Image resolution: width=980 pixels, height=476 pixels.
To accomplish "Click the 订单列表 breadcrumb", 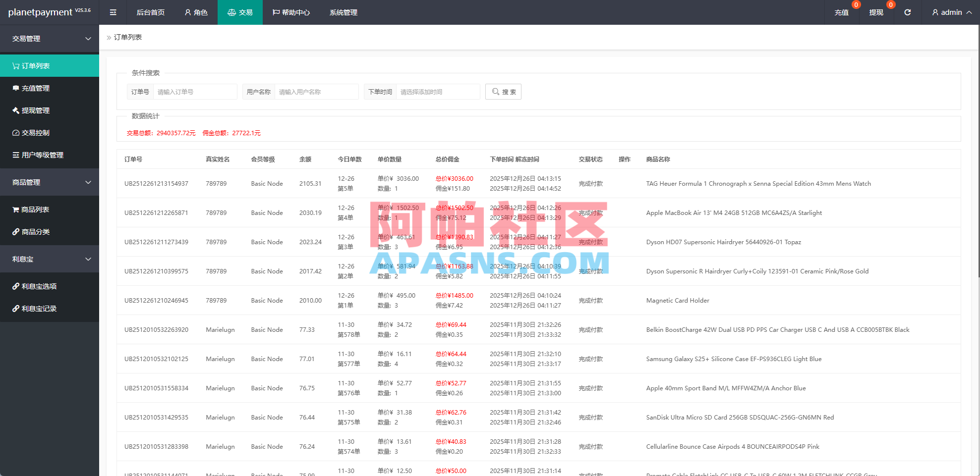I will (128, 37).
